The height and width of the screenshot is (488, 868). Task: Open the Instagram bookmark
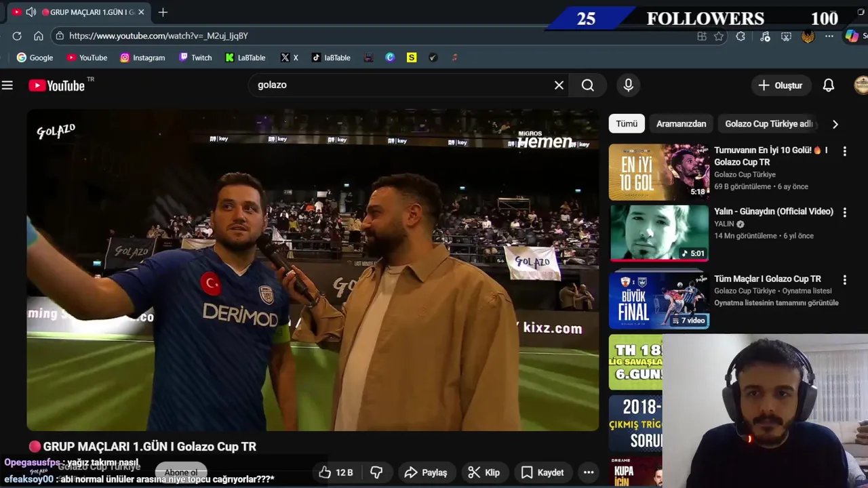tap(142, 58)
